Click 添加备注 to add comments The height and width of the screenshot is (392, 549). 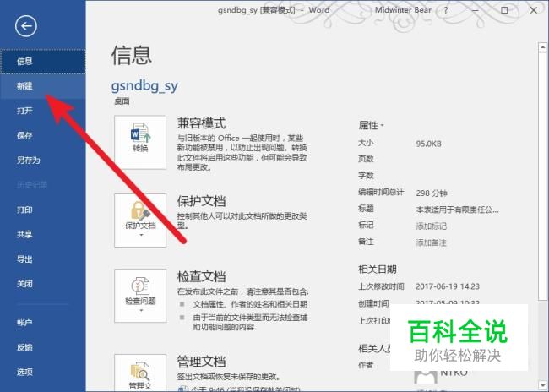coord(431,242)
